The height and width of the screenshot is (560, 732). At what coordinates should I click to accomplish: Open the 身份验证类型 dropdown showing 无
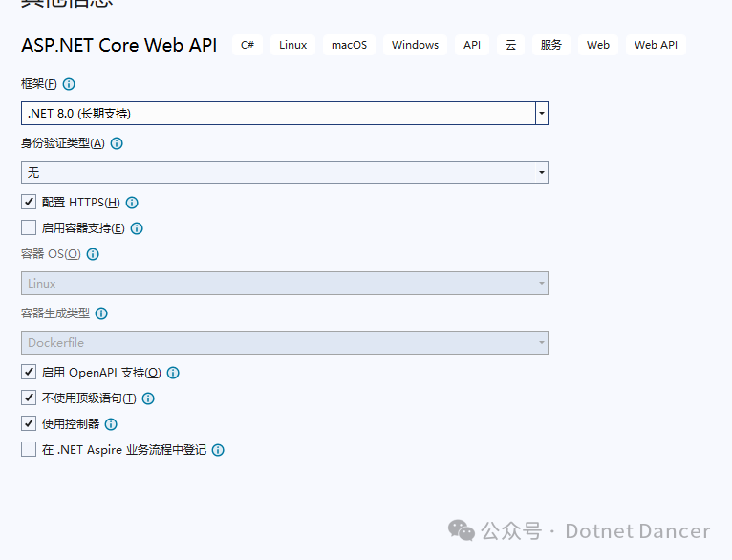pyautogui.click(x=285, y=173)
